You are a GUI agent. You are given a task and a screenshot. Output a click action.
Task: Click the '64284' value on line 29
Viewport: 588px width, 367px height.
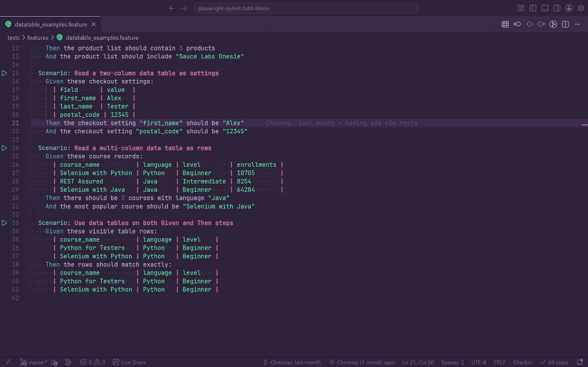click(246, 190)
